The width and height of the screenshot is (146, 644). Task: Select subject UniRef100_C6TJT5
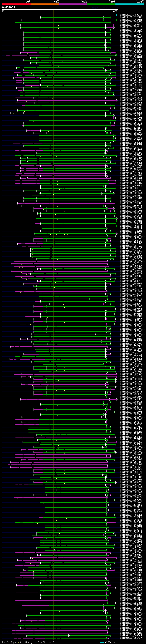coord(131,123)
